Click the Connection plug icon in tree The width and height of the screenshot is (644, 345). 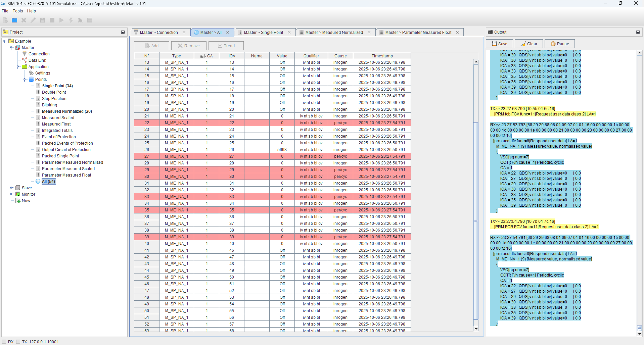[25, 54]
